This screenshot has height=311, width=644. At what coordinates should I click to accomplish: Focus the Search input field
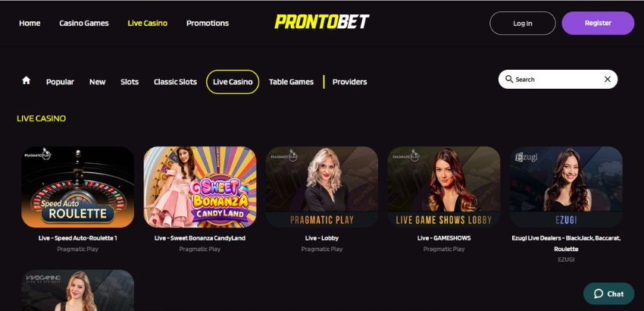pyautogui.click(x=558, y=80)
